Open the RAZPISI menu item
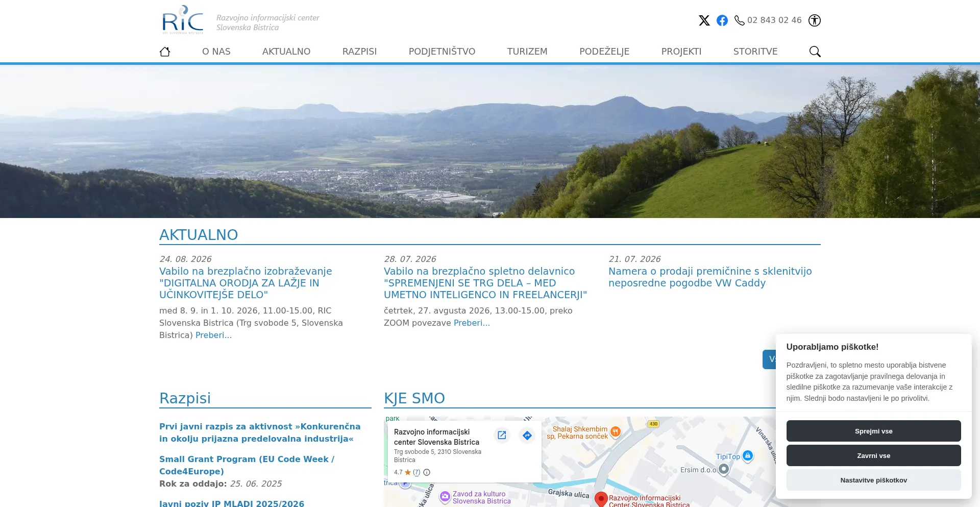Screen dimensions: 980x507 click(360, 52)
